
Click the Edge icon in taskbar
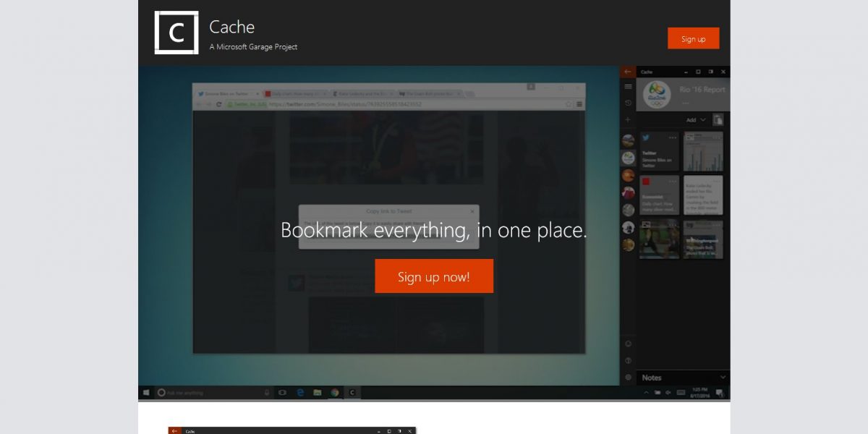(300, 393)
